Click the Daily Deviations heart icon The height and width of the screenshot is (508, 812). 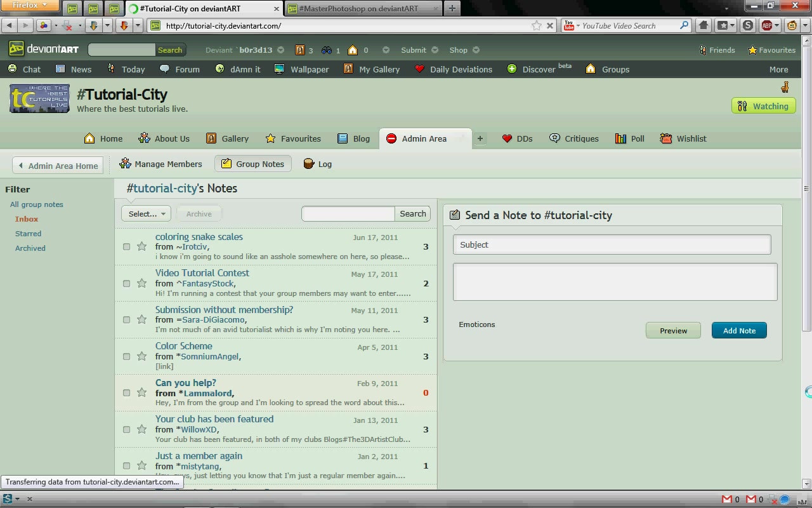(419, 69)
